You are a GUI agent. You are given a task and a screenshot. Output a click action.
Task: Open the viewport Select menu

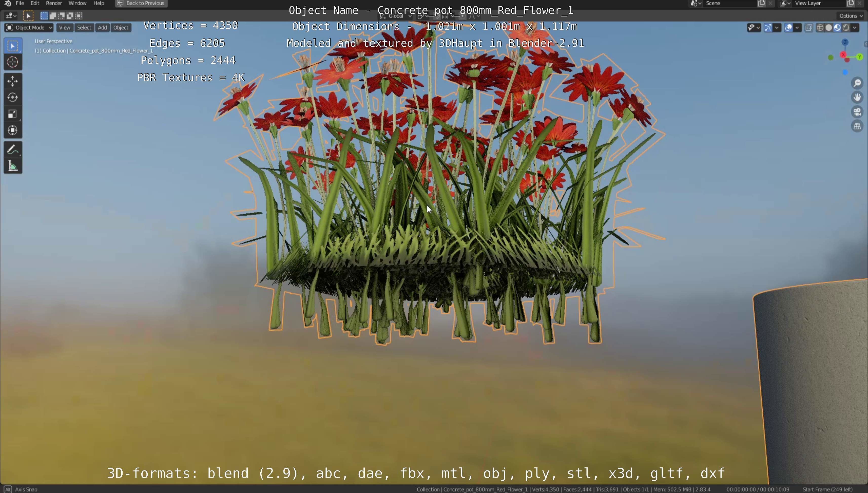(x=84, y=28)
